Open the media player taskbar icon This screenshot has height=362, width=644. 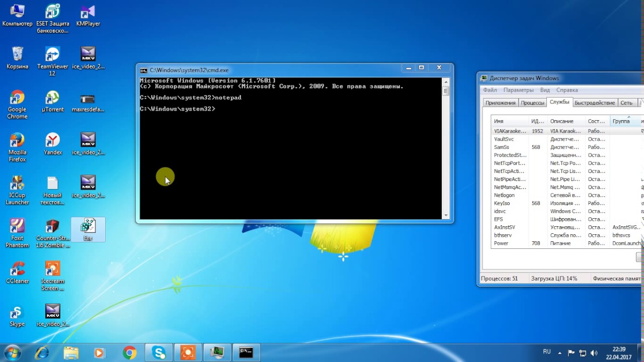coord(100,352)
